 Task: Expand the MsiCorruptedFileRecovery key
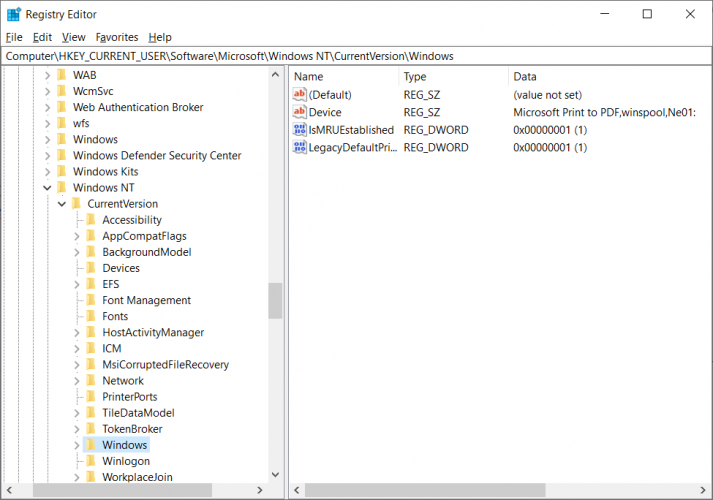tap(76, 365)
